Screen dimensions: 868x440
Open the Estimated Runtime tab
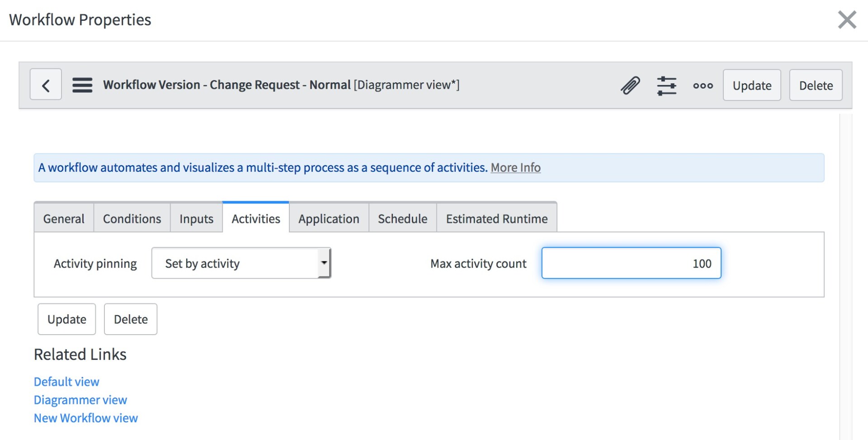click(496, 219)
